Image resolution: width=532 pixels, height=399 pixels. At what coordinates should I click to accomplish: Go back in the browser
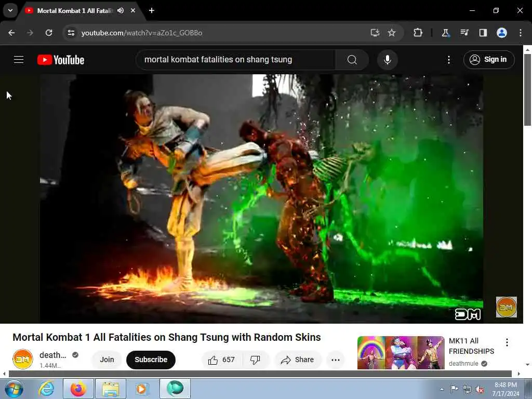(11, 33)
